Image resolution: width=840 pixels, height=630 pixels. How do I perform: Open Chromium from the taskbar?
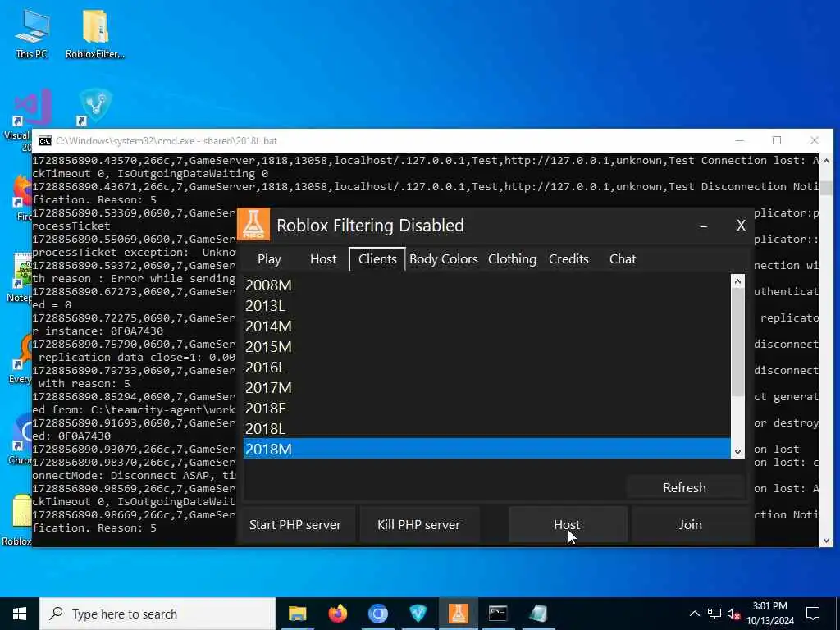point(377,614)
